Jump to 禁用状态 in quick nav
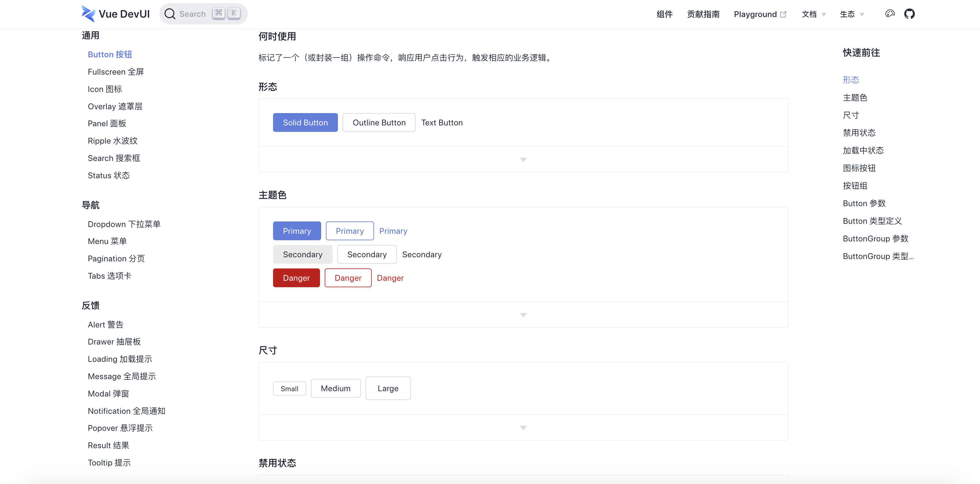The image size is (980, 484). click(x=859, y=133)
